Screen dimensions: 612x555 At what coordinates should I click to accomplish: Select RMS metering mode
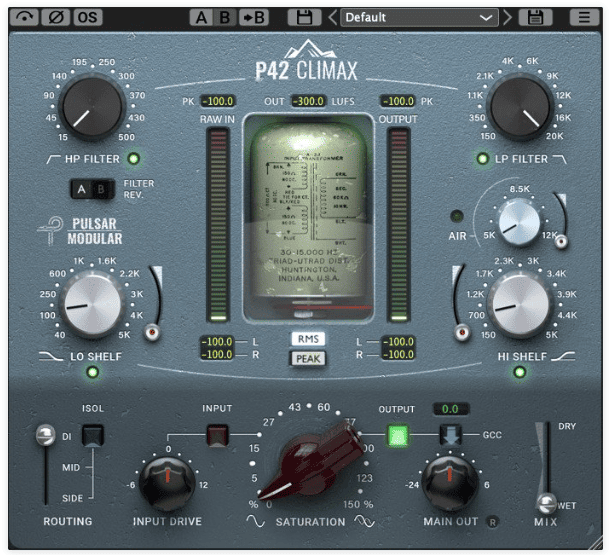(308, 339)
